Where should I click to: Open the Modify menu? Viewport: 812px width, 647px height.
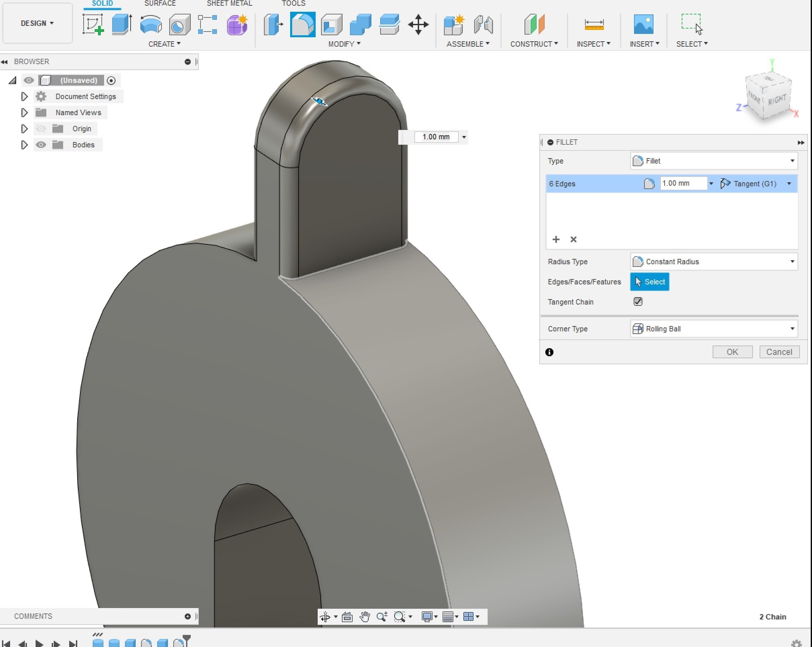tap(344, 44)
